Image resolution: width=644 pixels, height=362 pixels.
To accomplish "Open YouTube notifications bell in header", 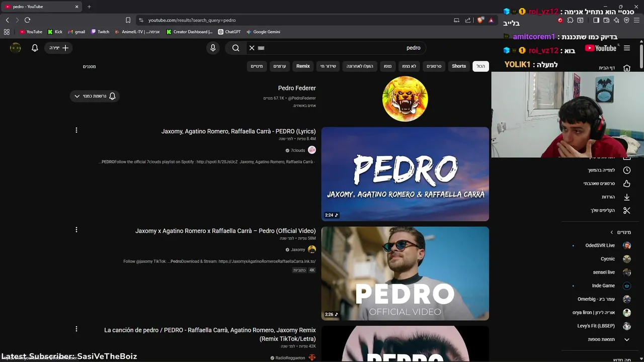I will point(35,48).
